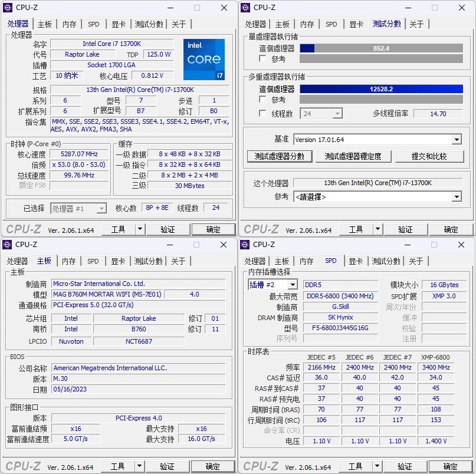Click CPU-Z app icon in benchmark window title bar
The height and width of the screenshot is (474, 476).
click(x=245, y=8)
